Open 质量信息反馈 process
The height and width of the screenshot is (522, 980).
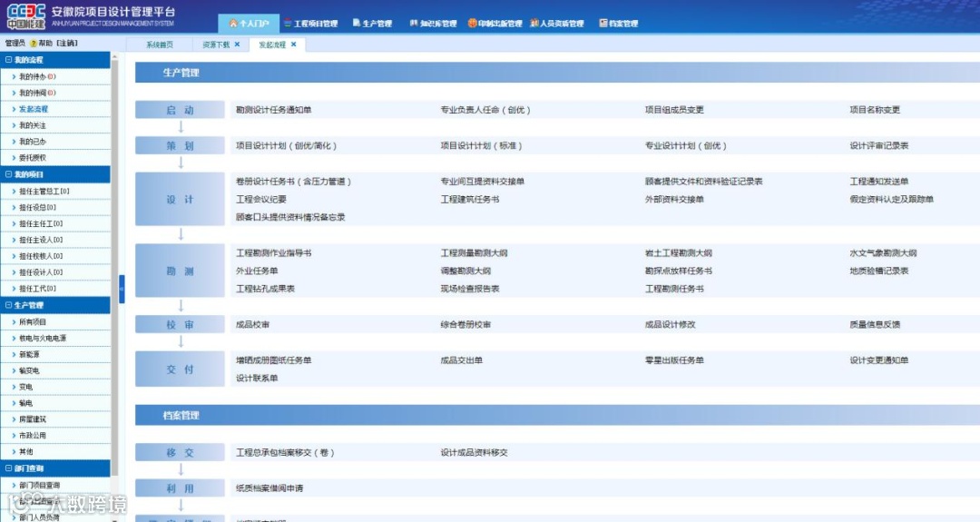875,325
